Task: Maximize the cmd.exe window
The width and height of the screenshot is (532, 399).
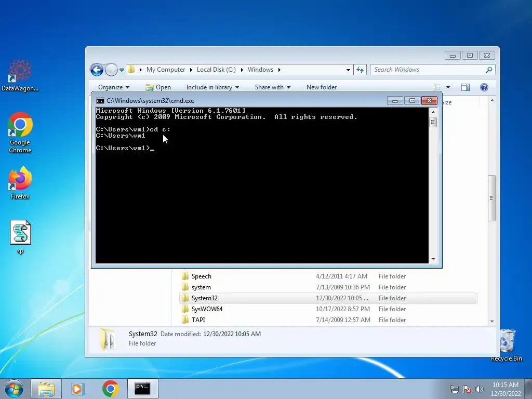Action: pos(412,101)
